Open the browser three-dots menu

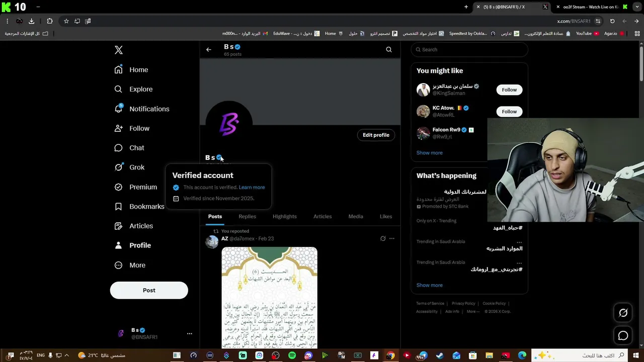[7, 21]
